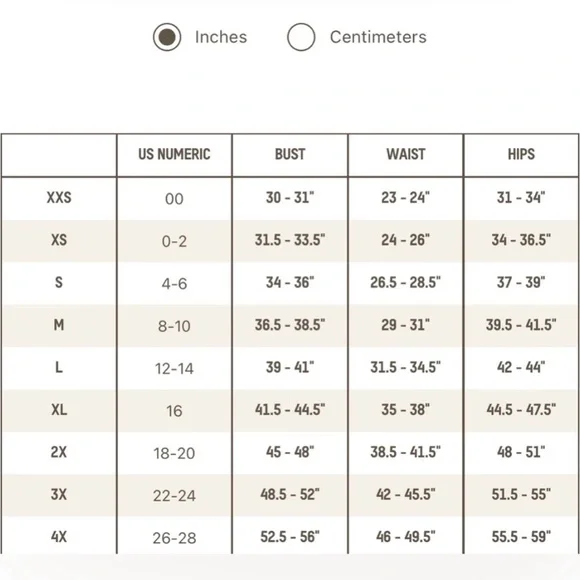The width and height of the screenshot is (580, 580).
Task: Click the BUST column header
Action: coord(290,154)
